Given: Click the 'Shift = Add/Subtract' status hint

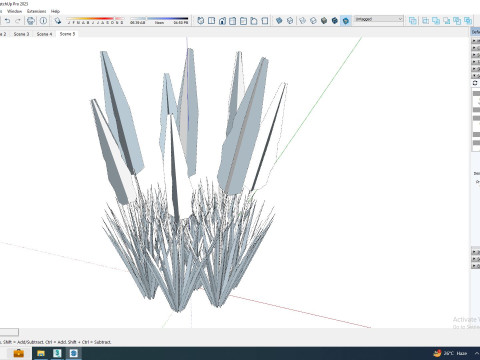Looking at the screenshot, I should pos(22,342).
